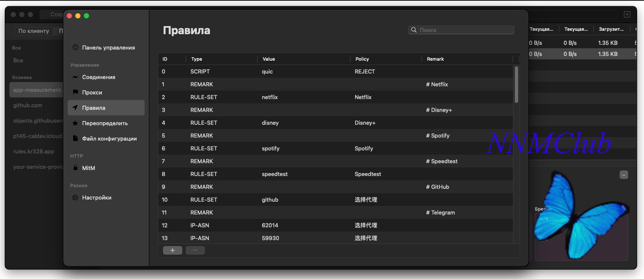Viewport: 644px width, 279px height.
Task: Click the Соединения wave icon
Action: pos(75,77)
